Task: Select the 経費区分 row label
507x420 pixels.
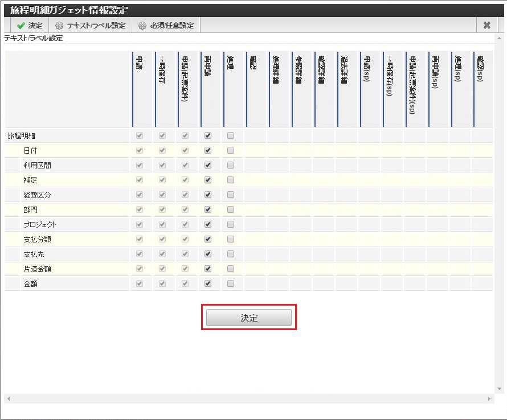Action: [37, 195]
